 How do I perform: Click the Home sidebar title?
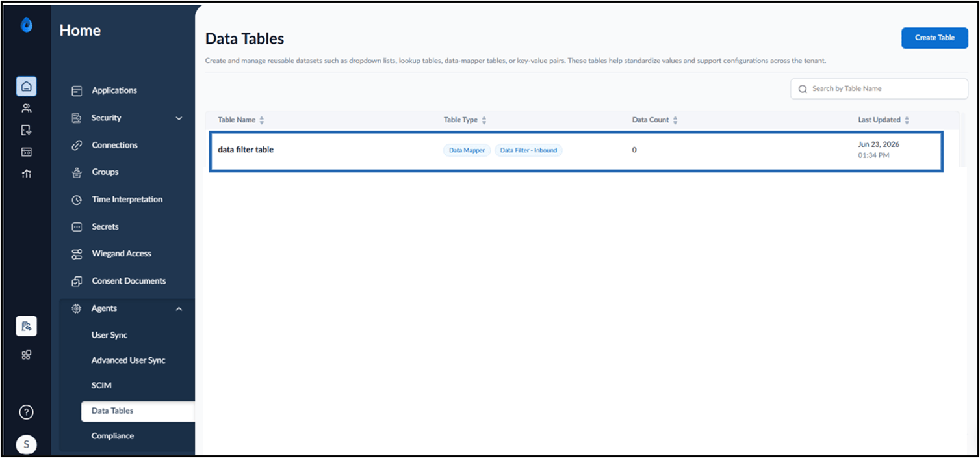(80, 31)
